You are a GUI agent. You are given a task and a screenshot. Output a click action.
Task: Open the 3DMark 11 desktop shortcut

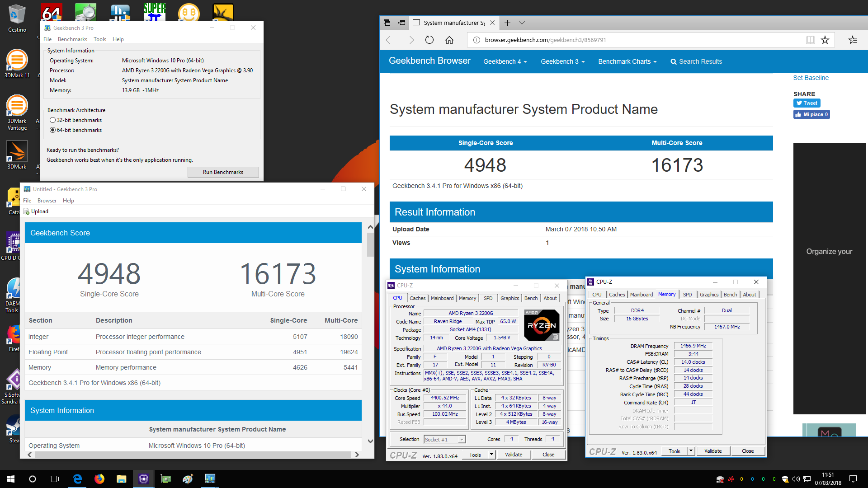pos(17,64)
